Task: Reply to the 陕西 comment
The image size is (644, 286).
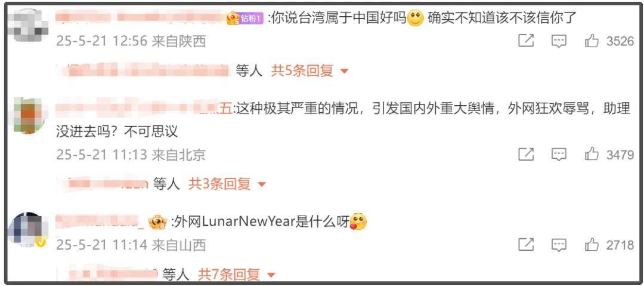Action: click(559, 41)
